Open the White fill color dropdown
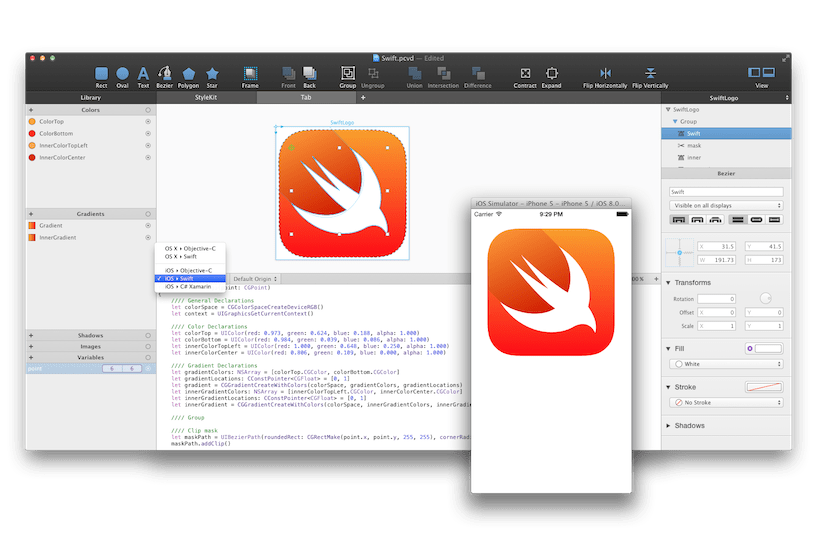This screenshot has height=550, width=823. tap(726, 364)
